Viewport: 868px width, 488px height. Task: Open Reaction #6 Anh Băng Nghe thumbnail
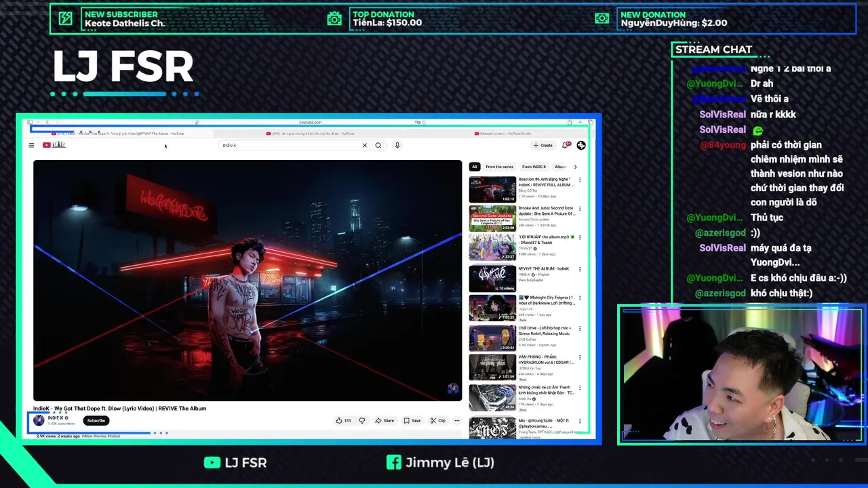point(492,190)
